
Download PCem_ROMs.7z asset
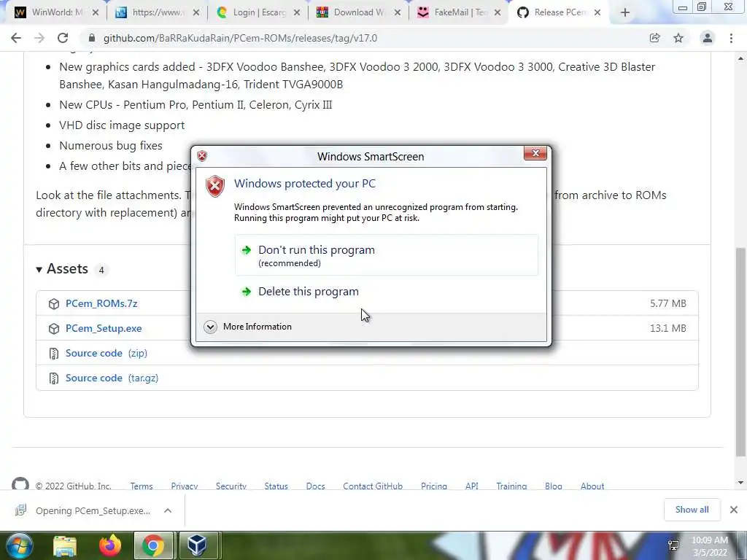101,303
